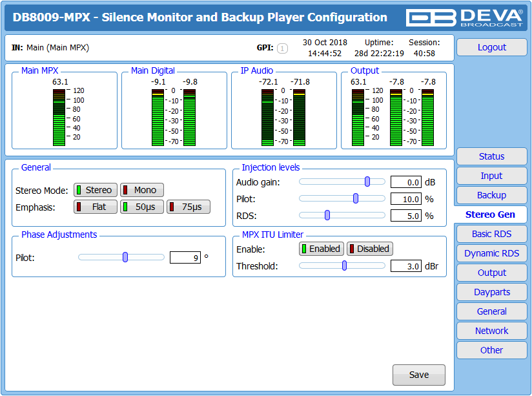This screenshot has height=396, width=532.
Task: Click the Pilot phase degrees field
Action: [185, 258]
